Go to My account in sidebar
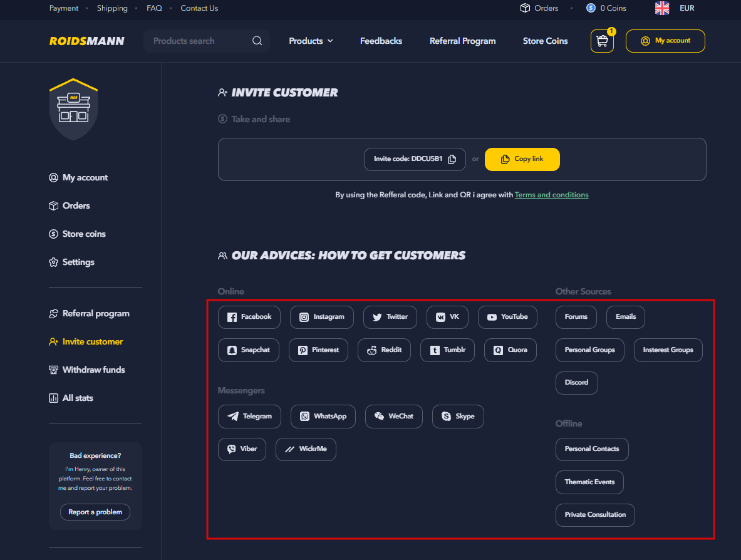 [x=78, y=178]
